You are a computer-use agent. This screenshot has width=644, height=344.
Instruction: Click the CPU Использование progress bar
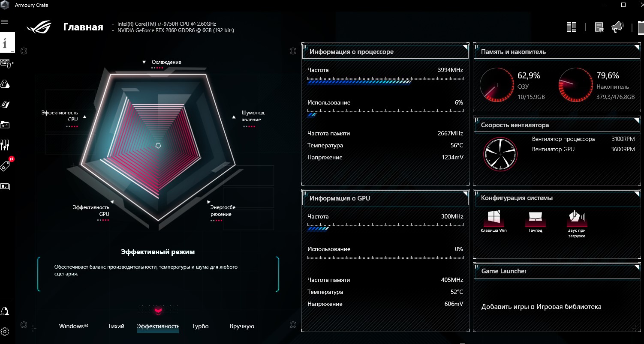385,113
